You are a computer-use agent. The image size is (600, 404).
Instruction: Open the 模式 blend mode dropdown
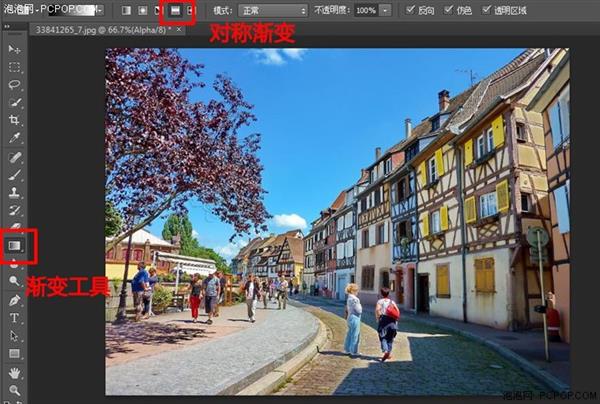(274, 10)
